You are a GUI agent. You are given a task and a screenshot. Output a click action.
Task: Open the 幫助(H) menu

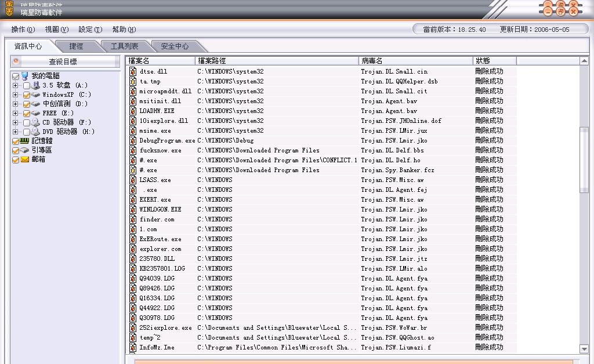[x=124, y=29]
